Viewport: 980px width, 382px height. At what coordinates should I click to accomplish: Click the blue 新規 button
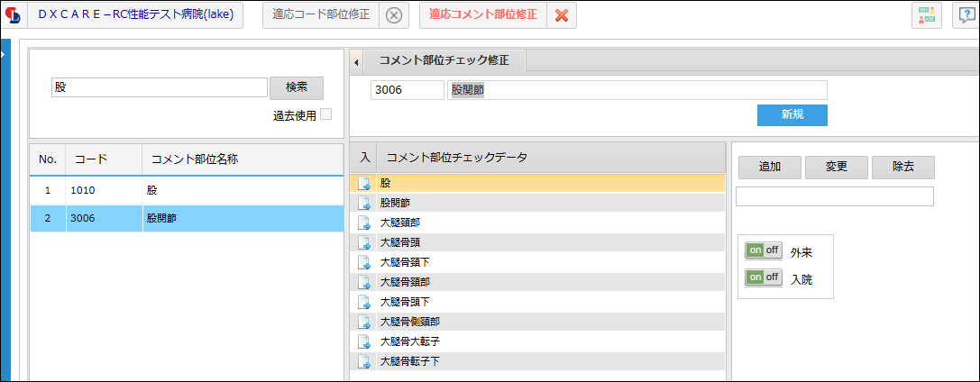792,114
